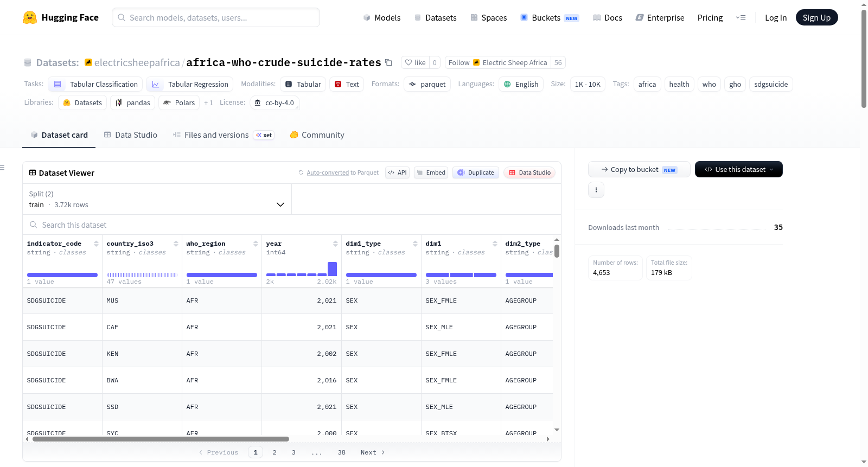Select the Polars library tag

tap(179, 103)
